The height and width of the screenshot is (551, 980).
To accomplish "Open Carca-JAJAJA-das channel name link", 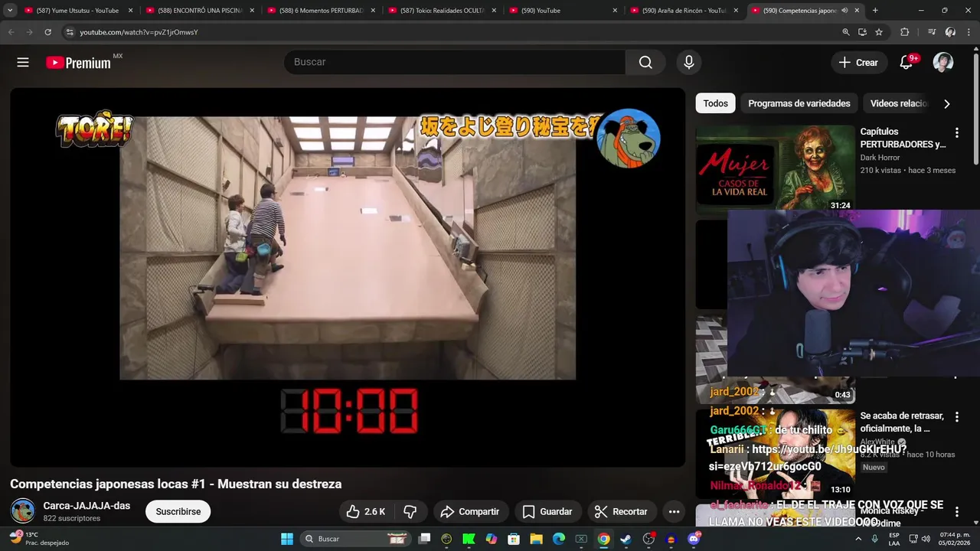I will [87, 506].
